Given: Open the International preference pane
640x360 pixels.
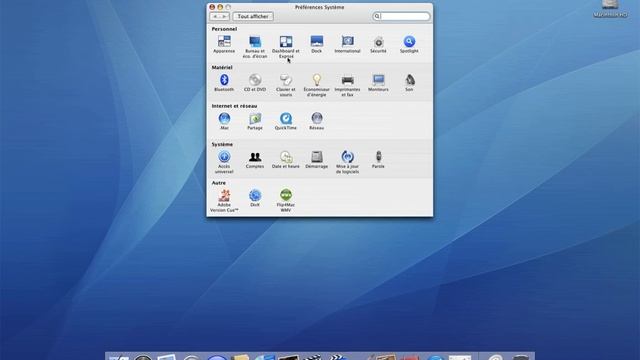Looking at the screenshot, I should point(347,44).
